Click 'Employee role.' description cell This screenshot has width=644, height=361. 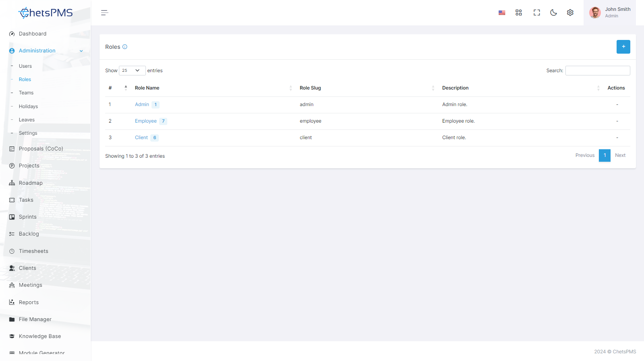[459, 121]
